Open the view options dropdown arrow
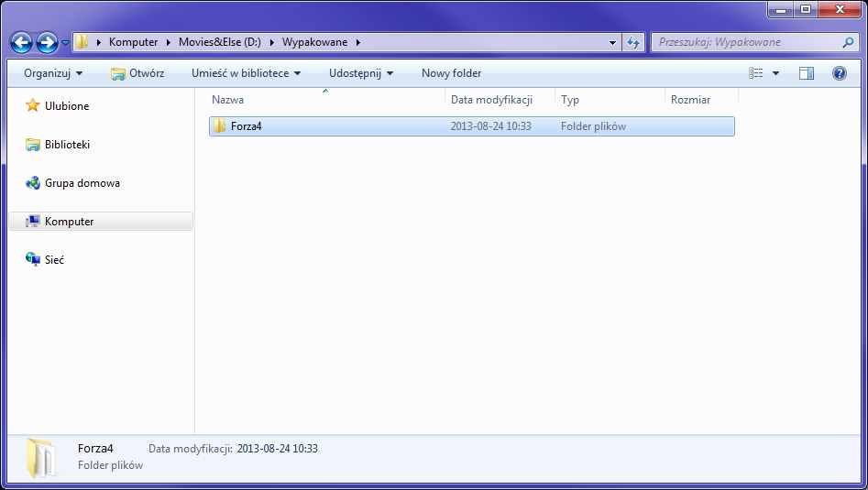The height and width of the screenshot is (490, 868). point(775,73)
